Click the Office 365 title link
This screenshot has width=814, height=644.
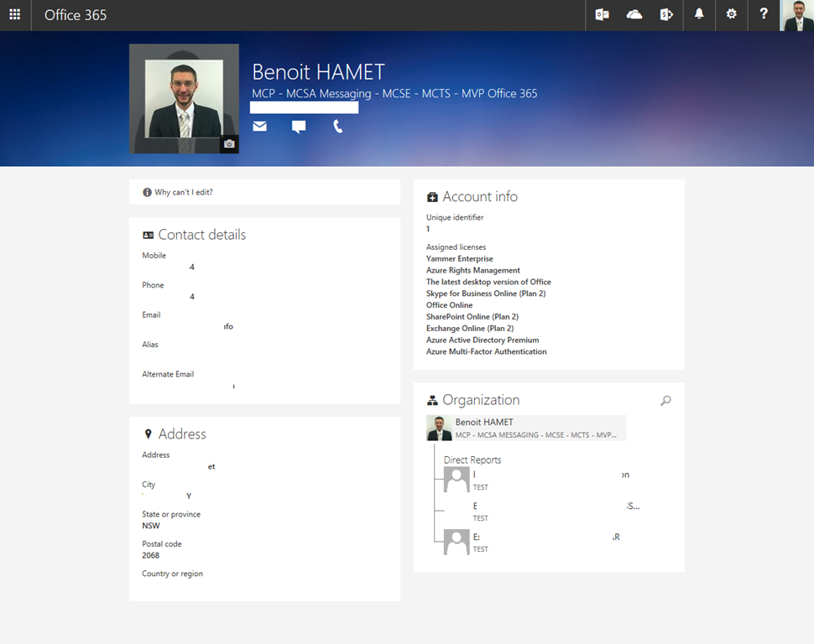[76, 15]
